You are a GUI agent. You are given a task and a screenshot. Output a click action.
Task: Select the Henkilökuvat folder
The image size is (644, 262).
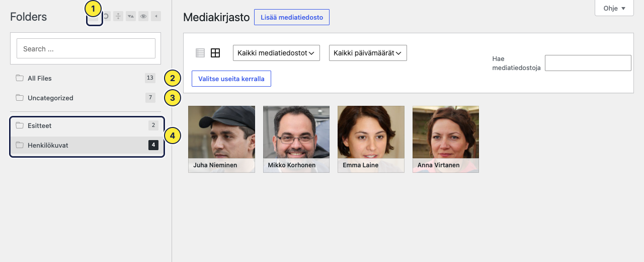tap(87, 145)
